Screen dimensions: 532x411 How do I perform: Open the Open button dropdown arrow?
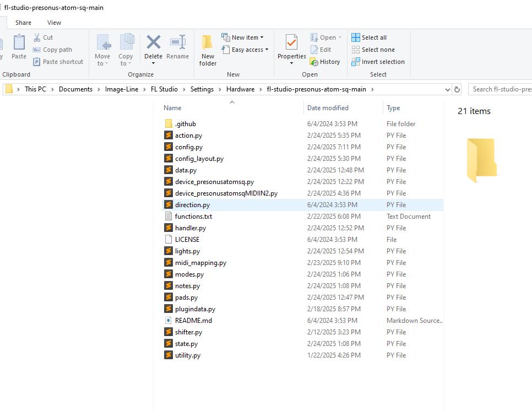click(x=340, y=37)
